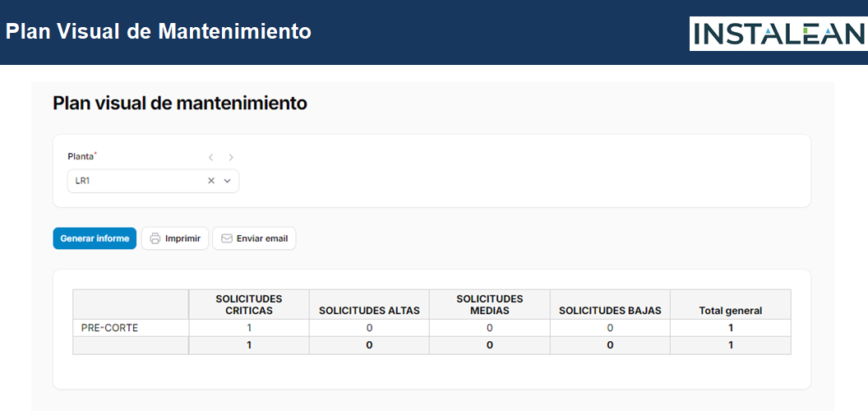Select the SOLICITUDES ALTAS column header
This screenshot has width=868, height=420.
pyautogui.click(x=369, y=311)
